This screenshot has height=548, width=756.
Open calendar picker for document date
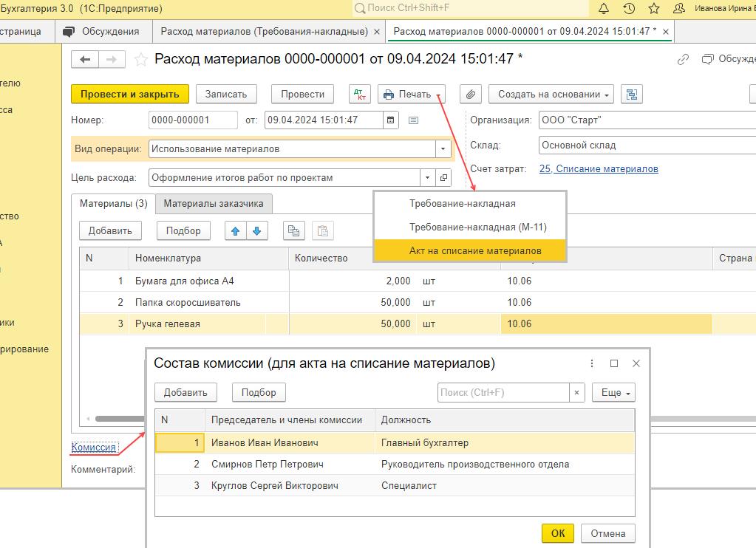pos(390,120)
